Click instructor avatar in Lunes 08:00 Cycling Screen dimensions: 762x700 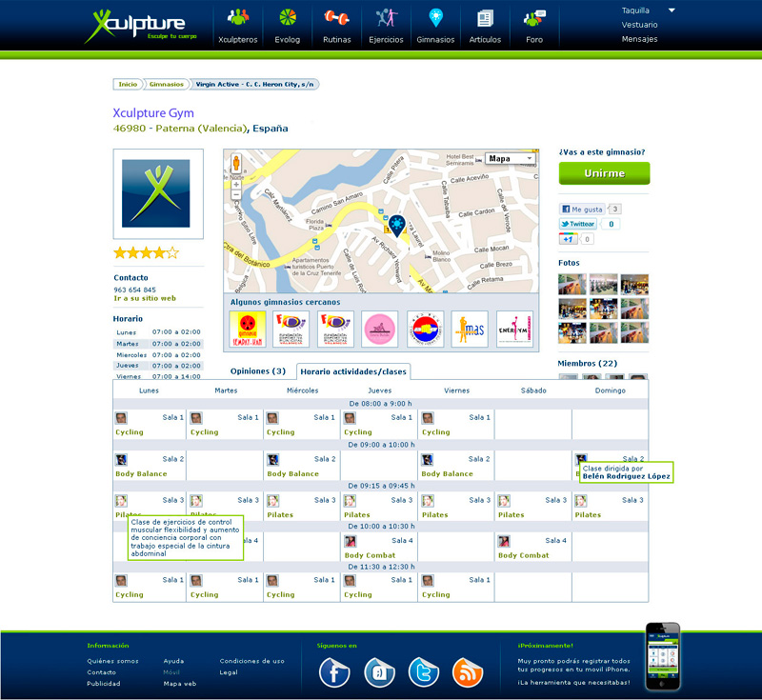click(x=121, y=418)
